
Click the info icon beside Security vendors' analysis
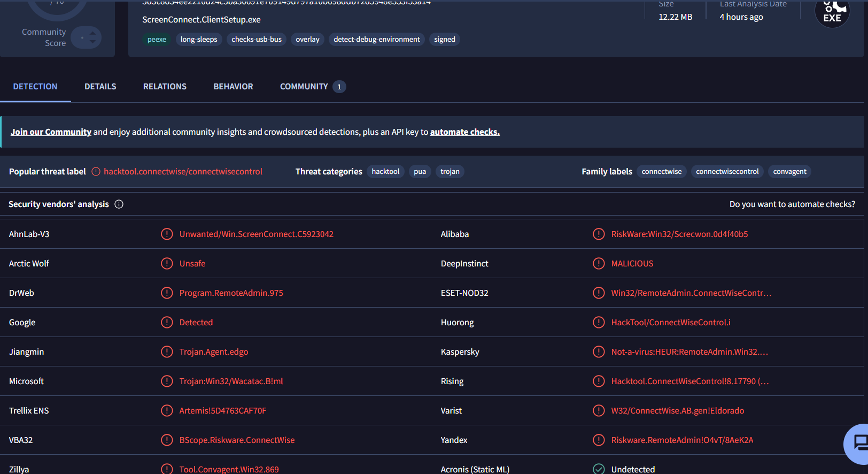point(119,204)
